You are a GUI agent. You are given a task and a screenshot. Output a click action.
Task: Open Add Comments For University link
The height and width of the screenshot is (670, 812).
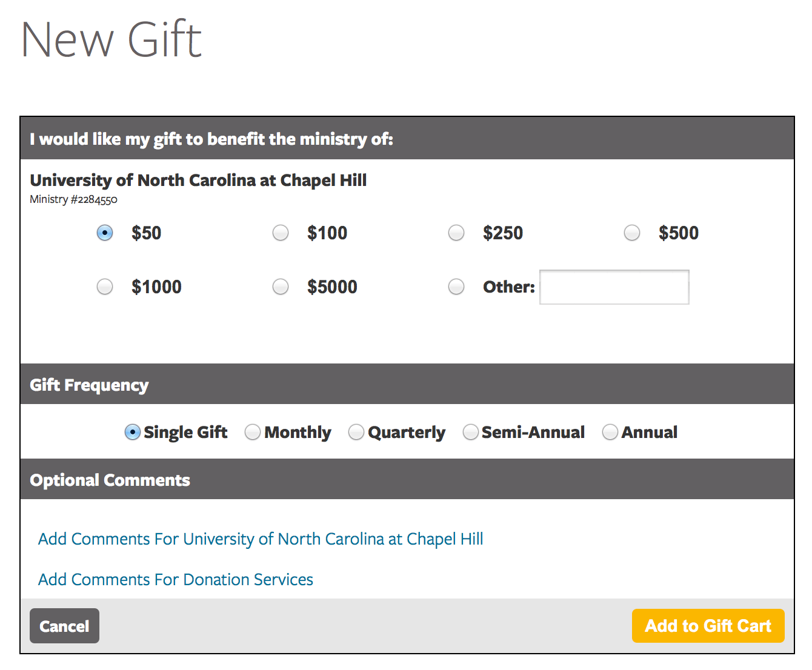click(261, 539)
